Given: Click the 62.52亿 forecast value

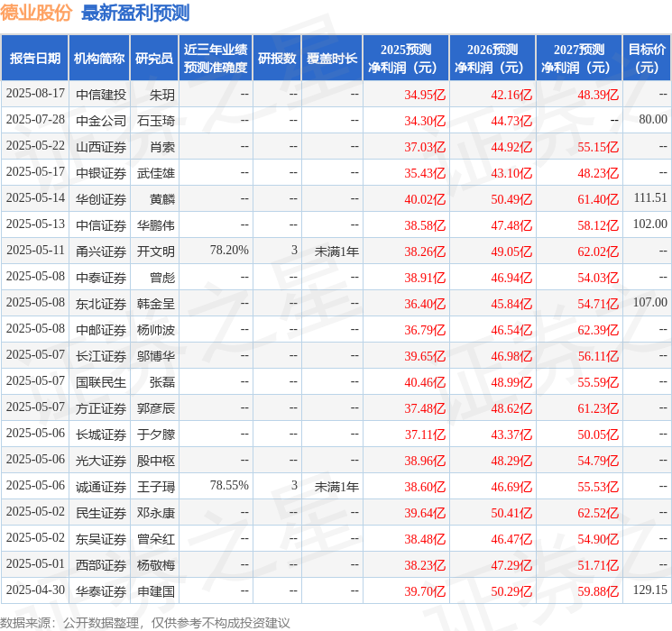Looking at the screenshot, I should tap(598, 512).
